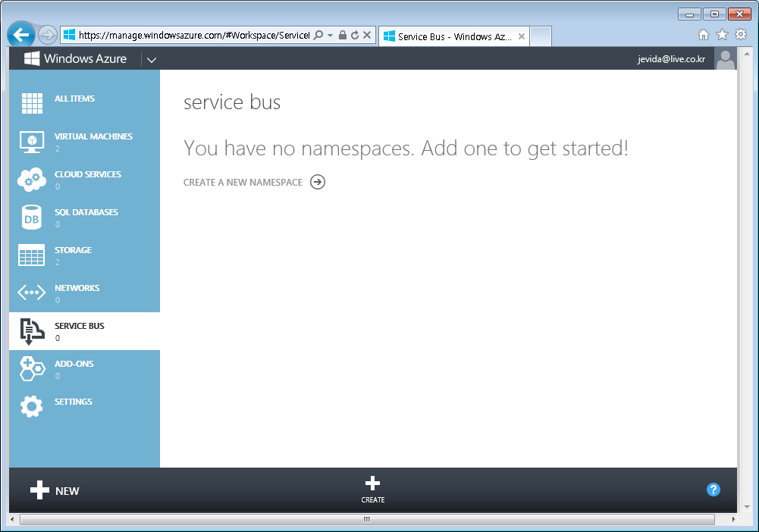
Task: Open browser Tools gear icon
Action: pos(741,34)
